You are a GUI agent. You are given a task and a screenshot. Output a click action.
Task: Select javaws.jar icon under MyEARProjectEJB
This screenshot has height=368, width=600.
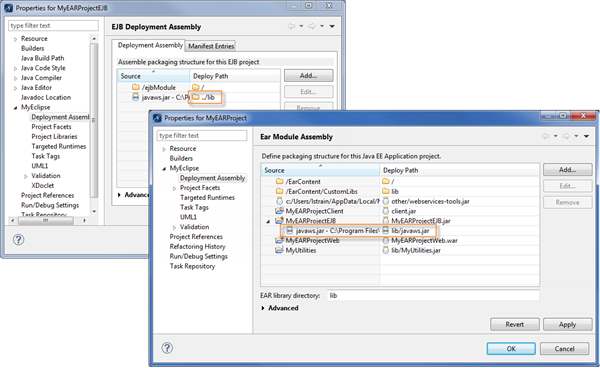point(290,231)
